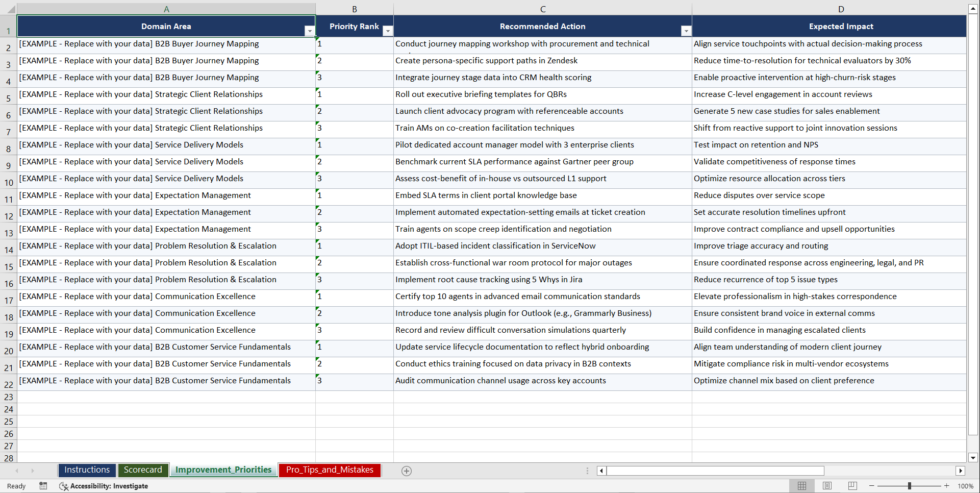
Task: Open the Instructions sheet tab
Action: (x=87, y=470)
